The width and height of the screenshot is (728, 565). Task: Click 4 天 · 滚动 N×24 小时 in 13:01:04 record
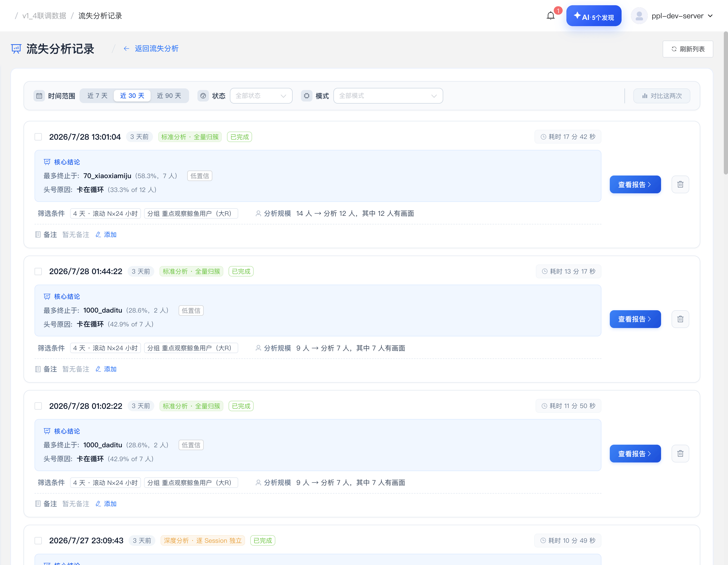coord(105,213)
